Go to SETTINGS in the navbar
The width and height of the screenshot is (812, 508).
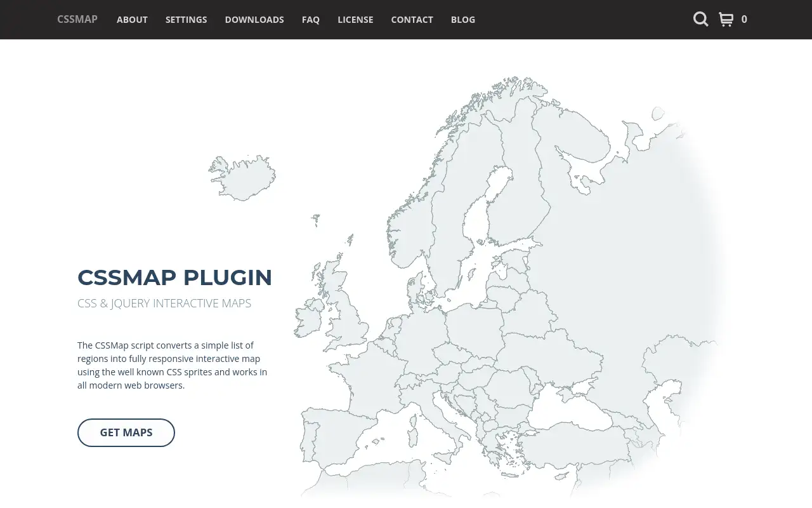coord(186,20)
